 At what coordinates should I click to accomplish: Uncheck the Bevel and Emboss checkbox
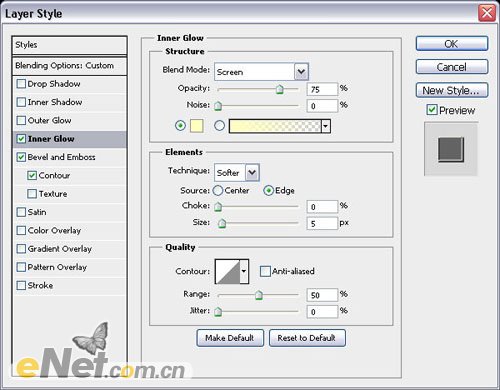[21, 157]
